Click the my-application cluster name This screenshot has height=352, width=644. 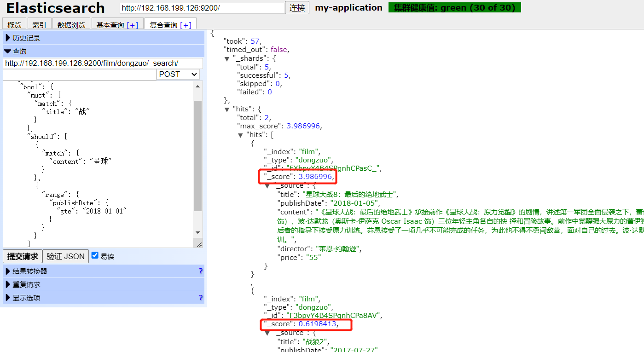348,8
